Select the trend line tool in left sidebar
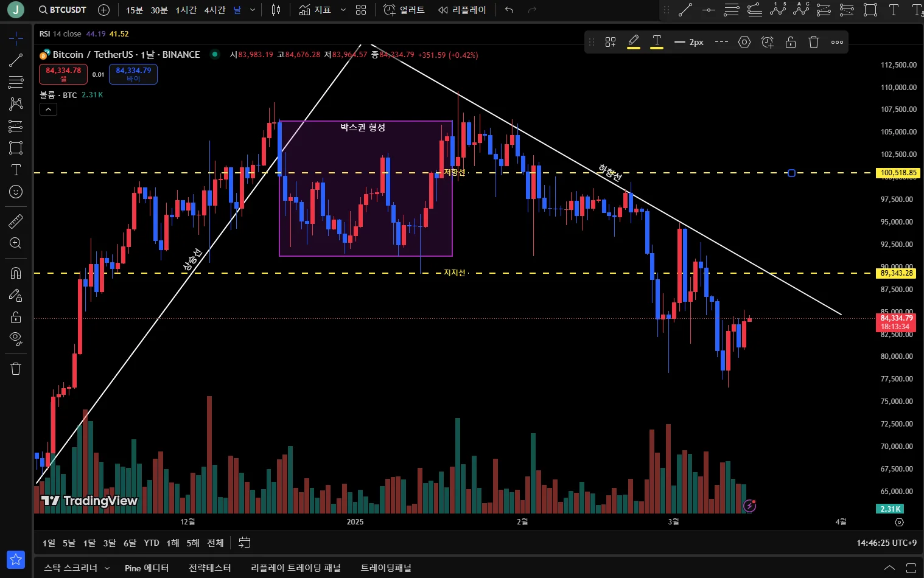The width and height of the screenshot is (924, 578). [16, 60]
